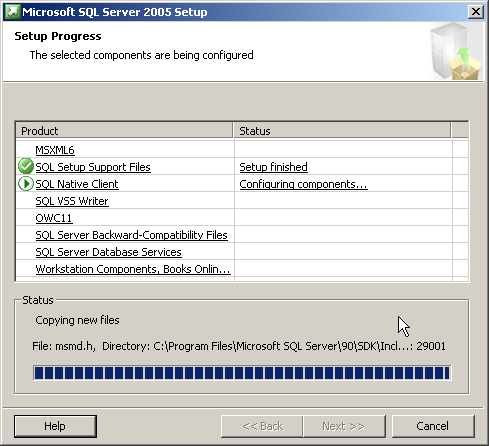Open the SQL Native Client link

77,184
